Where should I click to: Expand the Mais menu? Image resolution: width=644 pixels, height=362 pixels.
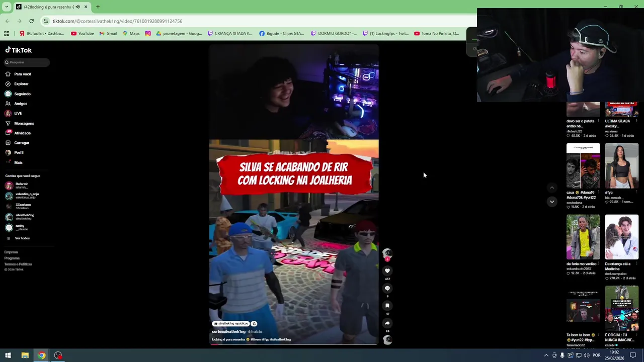coord(14,162)
